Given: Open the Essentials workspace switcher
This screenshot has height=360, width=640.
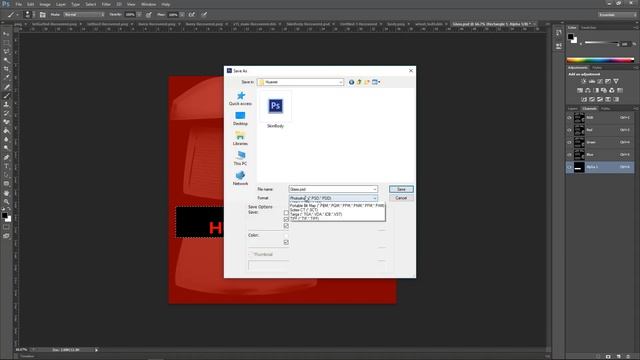Looking at the screenshot, I should 617,15.
